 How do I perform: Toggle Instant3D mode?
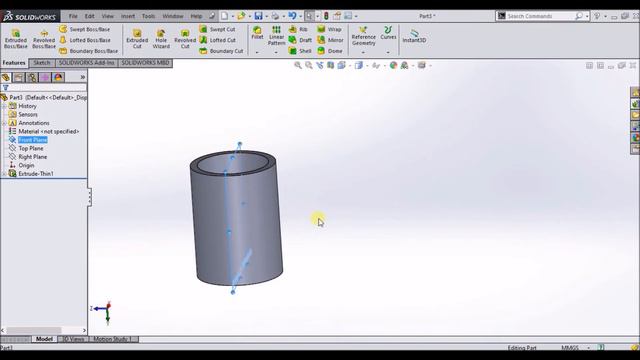[414, 36]
